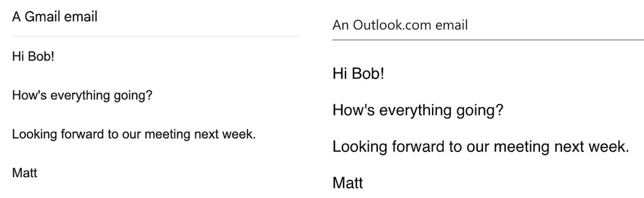Click 'How's everything going?' in Gmail email

pyautogui.click(x=82, y=97)
